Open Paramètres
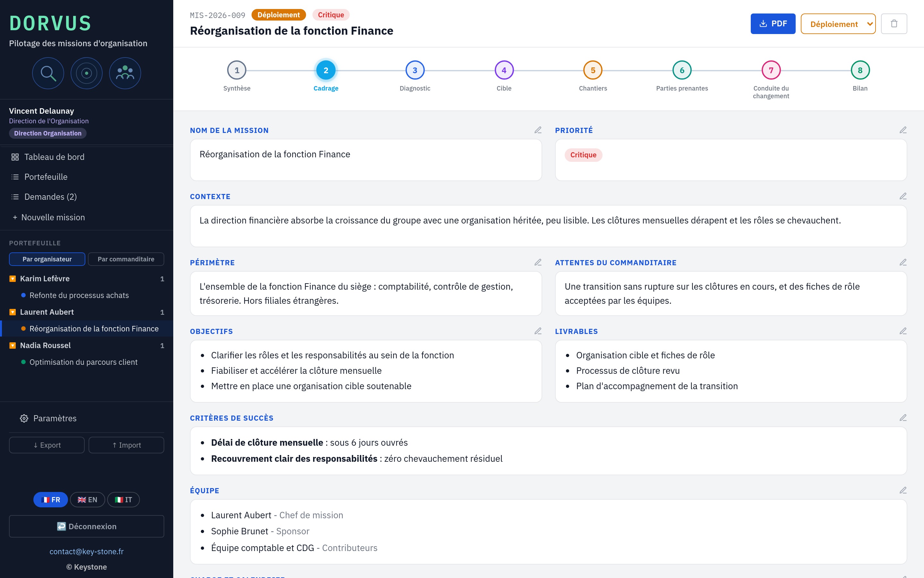Image resolution: width=924 pixels, height=578 pixels. click(87, 418)
